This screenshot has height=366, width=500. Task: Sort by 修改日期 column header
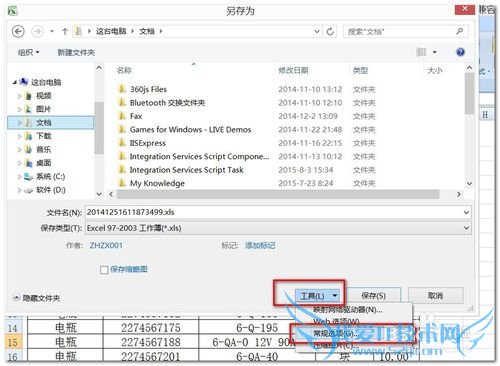click(293, 70)
